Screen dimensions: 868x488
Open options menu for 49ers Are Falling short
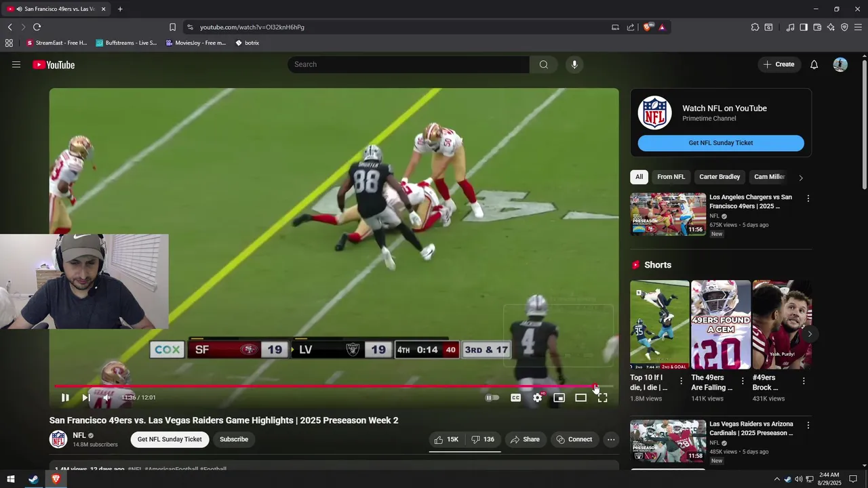pyautogui.click(x=743, y=381)
